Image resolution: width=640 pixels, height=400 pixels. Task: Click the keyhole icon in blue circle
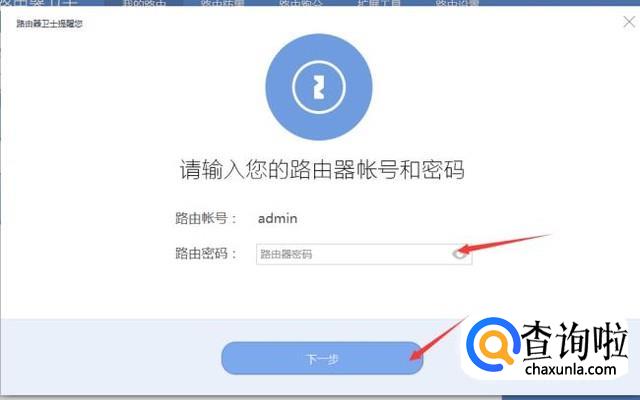319,87
